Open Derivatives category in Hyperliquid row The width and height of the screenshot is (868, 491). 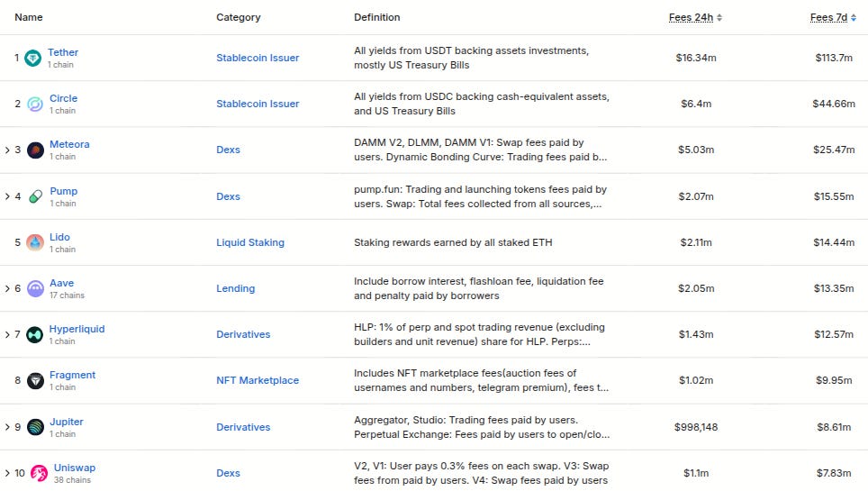[x=243, y=334]
